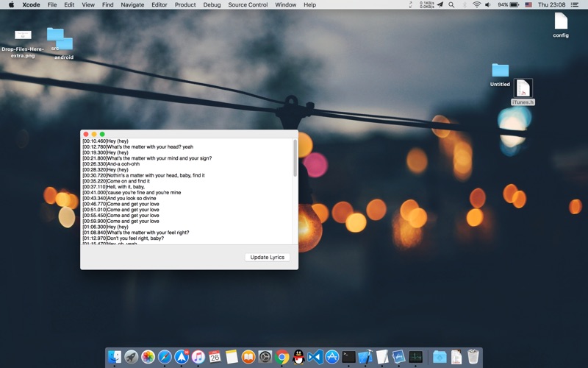Open the Navigate menu
Screen dimensions: 588x368
(132, 5)
